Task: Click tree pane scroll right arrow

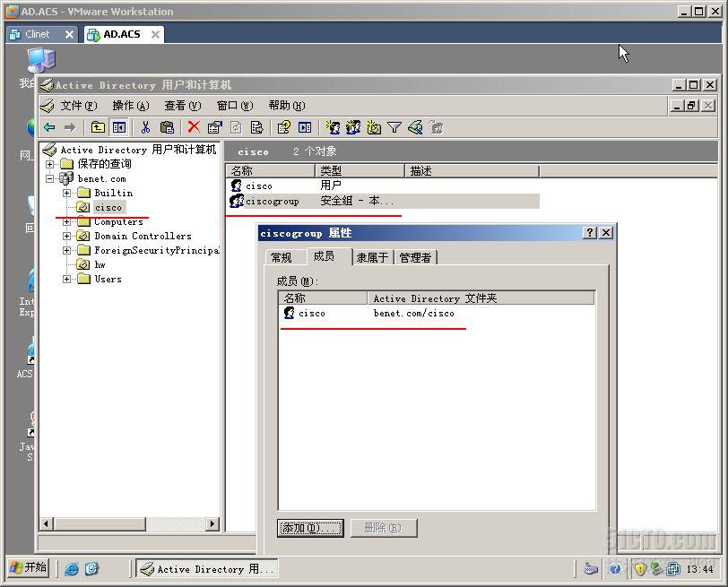Action: pos(212,524)
